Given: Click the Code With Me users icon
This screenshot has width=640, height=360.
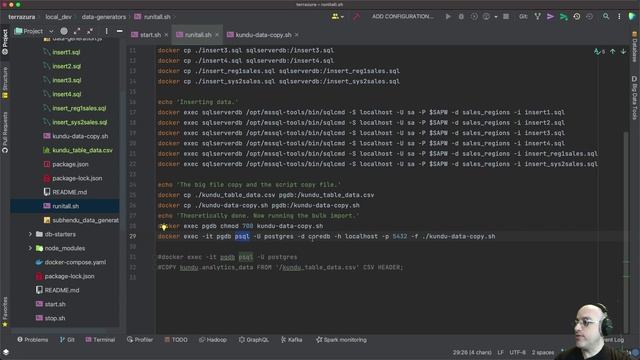Looking at the screenshot, I should (x=337, y=17).
